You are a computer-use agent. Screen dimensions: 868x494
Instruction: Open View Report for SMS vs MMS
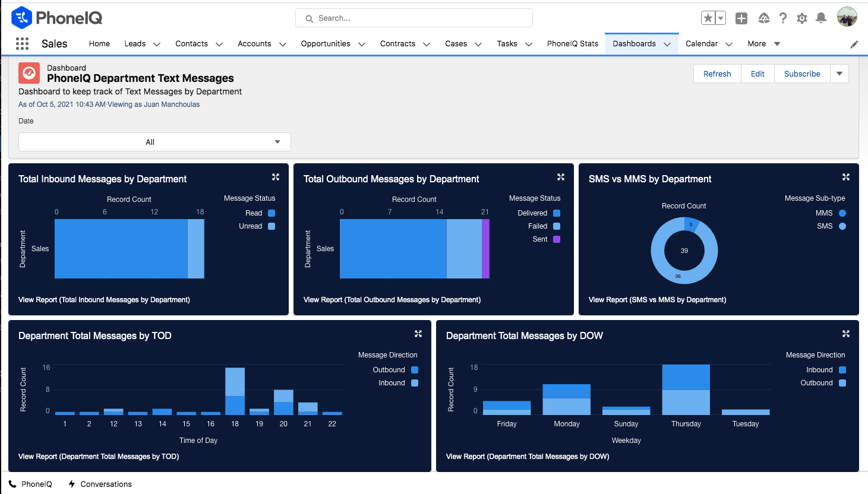point(657,300)
